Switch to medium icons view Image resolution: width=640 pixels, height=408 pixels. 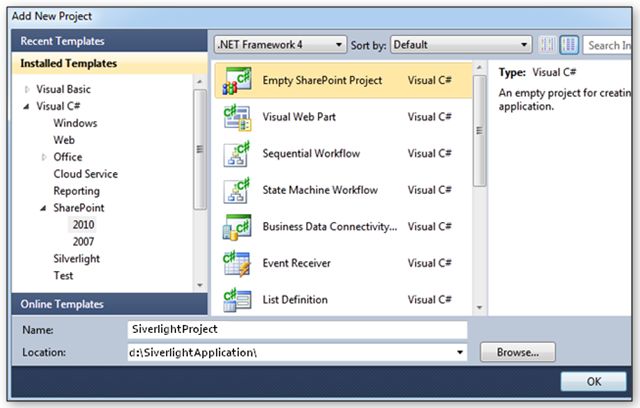[569, 45]
